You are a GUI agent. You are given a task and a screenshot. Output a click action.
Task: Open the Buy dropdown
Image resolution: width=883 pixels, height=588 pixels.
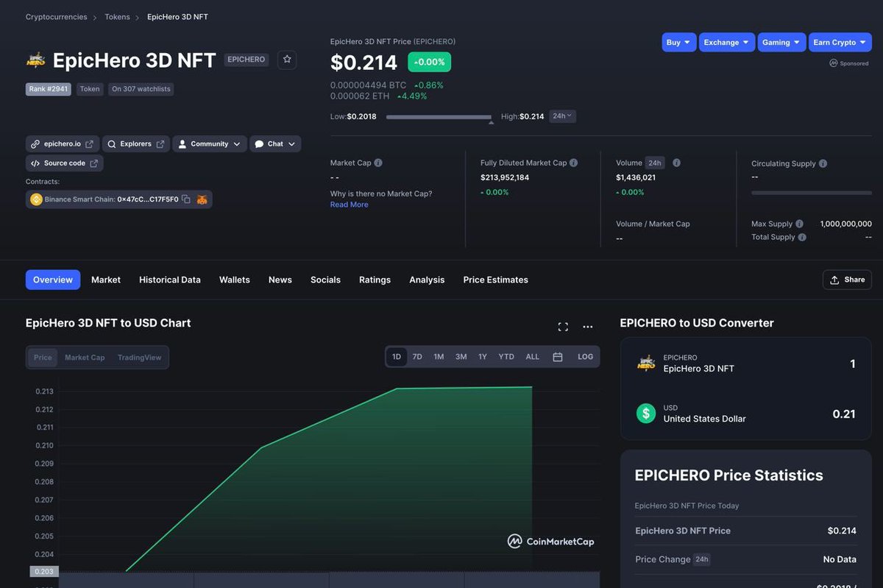coord(678,42)
